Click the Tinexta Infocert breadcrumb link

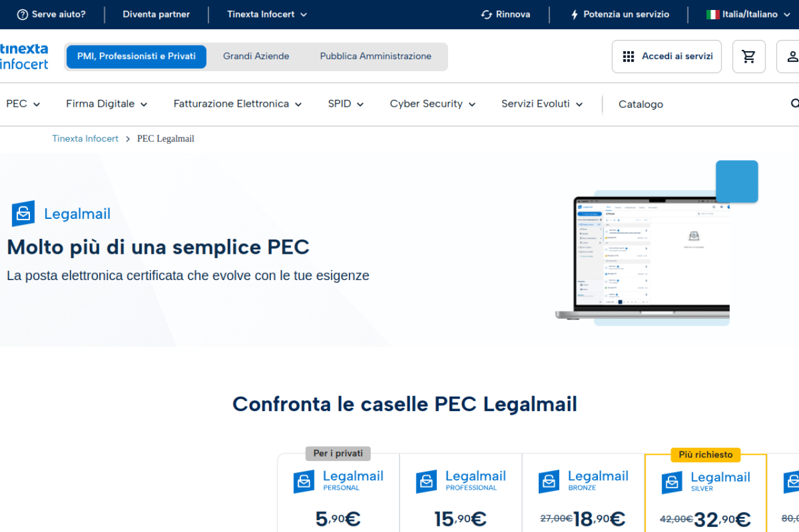click(x=85, y=138)
